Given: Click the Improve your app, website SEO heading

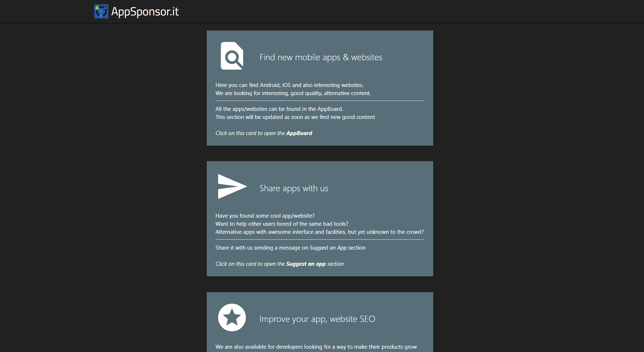Looking at the screenshot, I should pos(318,319).
